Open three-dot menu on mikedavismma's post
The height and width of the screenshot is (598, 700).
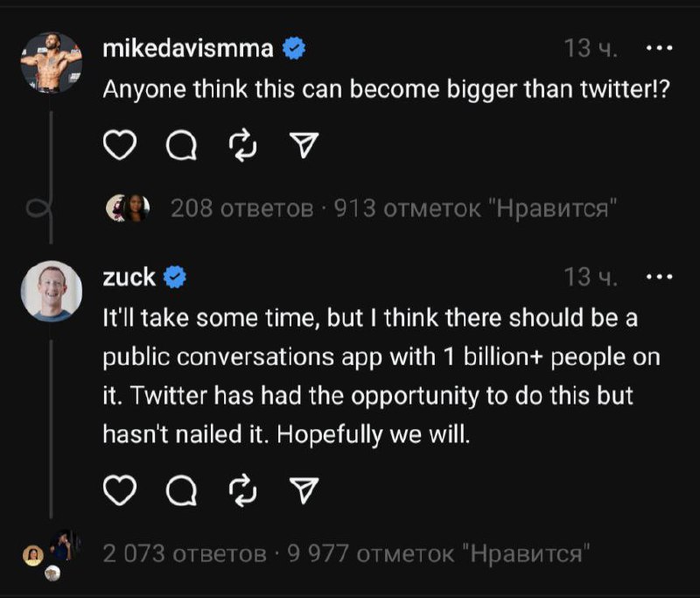point(658,49)
